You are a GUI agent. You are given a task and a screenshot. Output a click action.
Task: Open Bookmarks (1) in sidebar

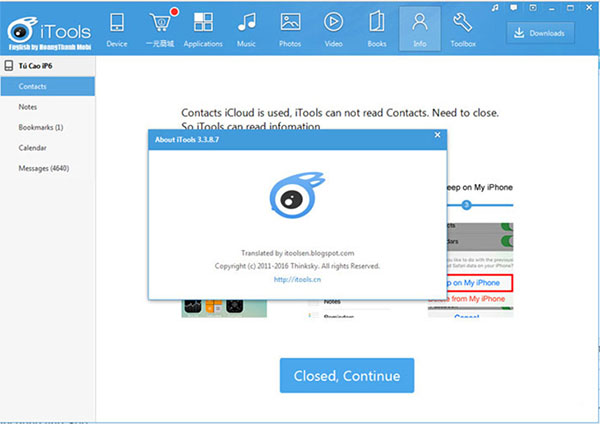(x=40, y=127)
